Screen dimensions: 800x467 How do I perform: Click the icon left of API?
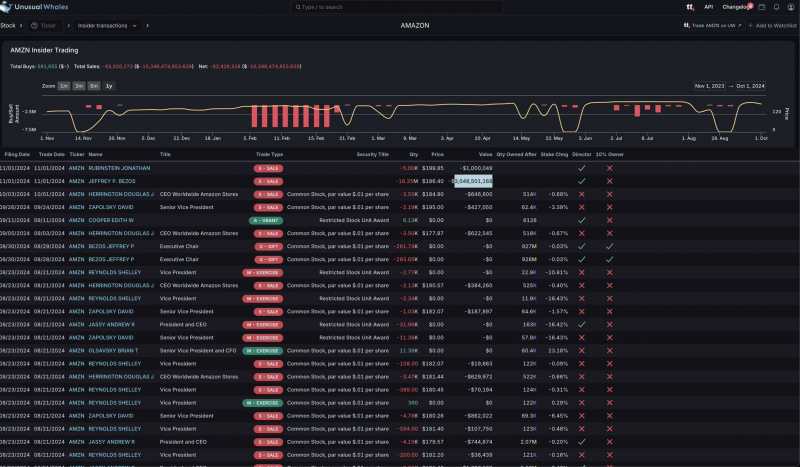tap(689, 7)
